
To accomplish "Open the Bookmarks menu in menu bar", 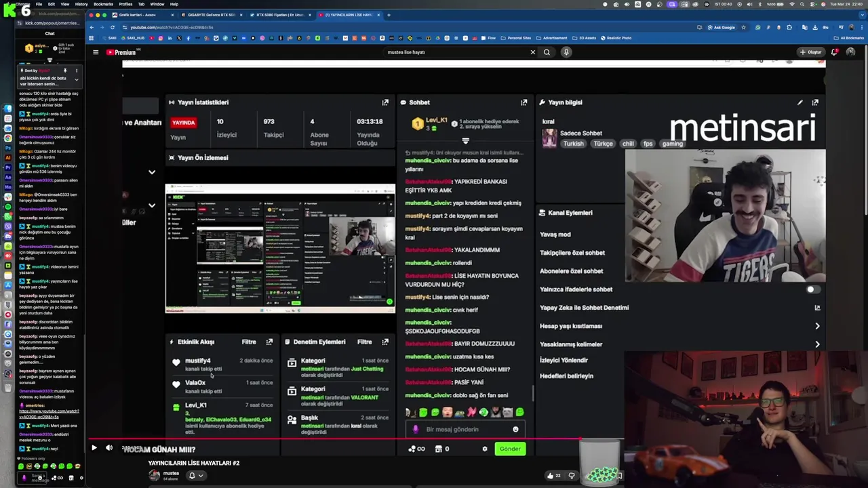I will point(103,4).
